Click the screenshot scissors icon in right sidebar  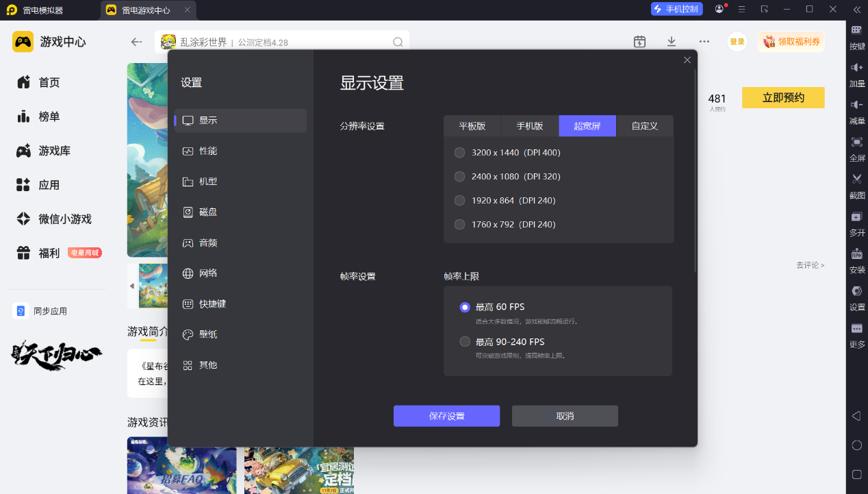click(856, 179)
